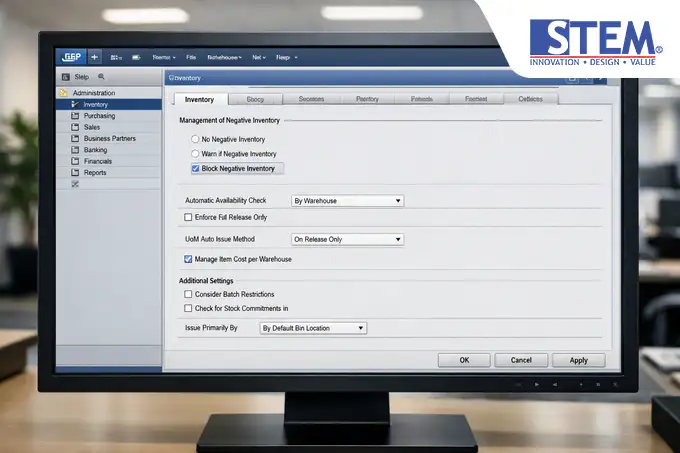Select Banking in sidebar
The height and width of the screenshot is (453, 680).
point(95,150)
